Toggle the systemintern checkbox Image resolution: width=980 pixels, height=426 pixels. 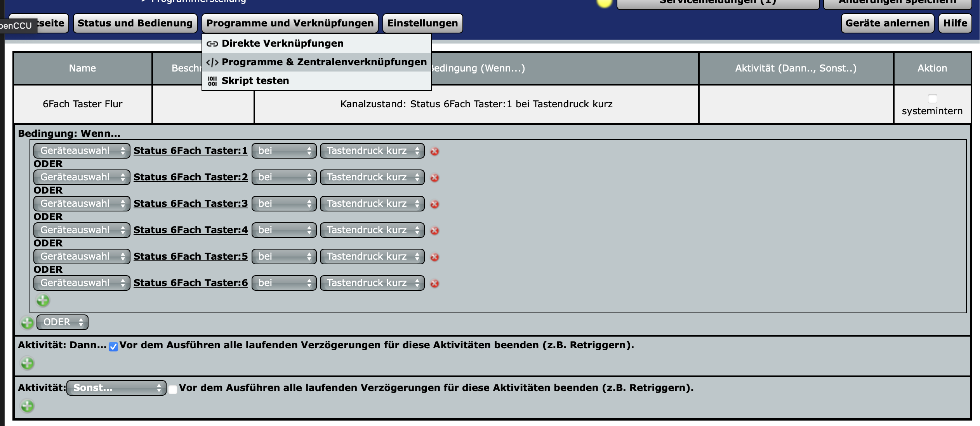(933, 99)
